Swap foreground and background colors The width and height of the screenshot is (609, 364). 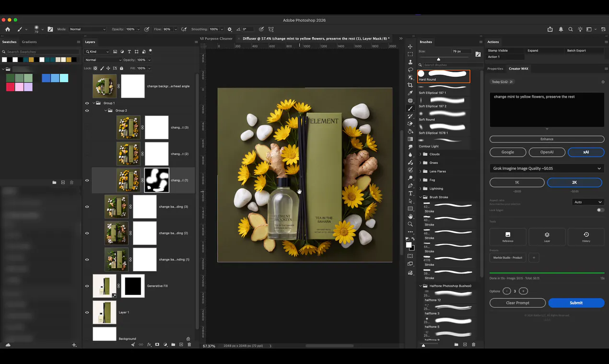coord(413,239)
